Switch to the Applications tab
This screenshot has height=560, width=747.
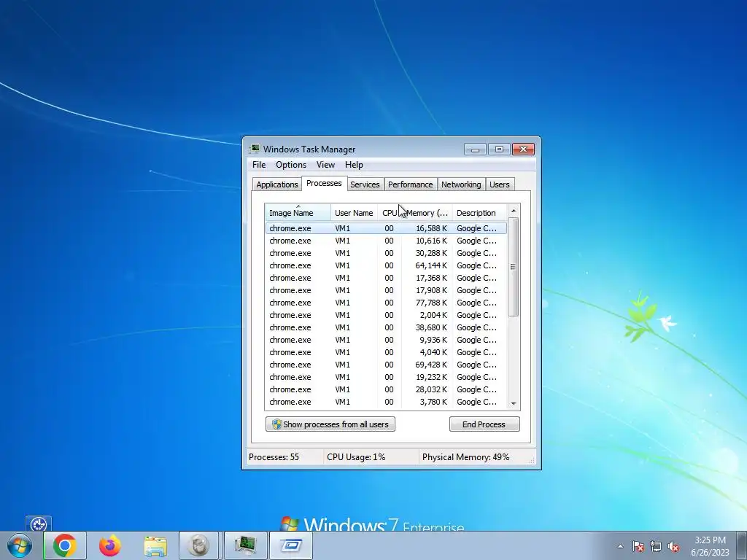[x=276, y=184]
